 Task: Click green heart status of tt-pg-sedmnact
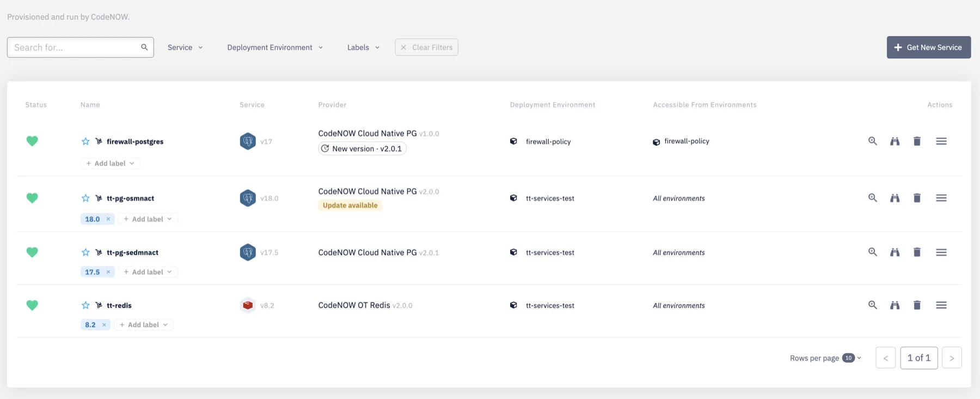tap(32, 252)
